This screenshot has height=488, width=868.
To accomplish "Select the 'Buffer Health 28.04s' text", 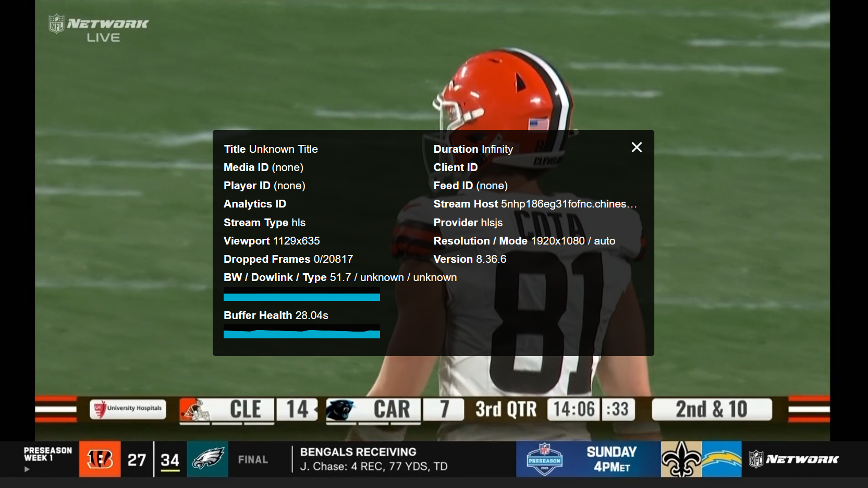I will 276,315.
